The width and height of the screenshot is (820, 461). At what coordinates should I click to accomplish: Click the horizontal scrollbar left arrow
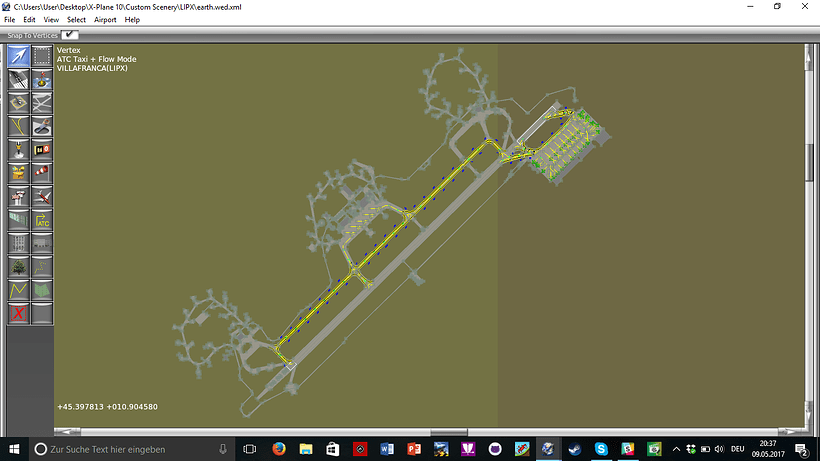click(67, 432)
